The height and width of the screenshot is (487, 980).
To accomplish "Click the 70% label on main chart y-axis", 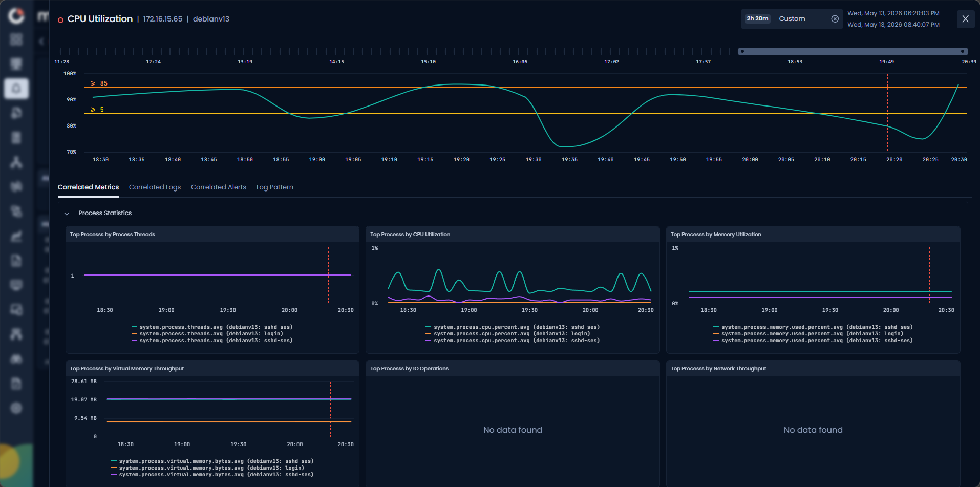I will pos(72,152).
